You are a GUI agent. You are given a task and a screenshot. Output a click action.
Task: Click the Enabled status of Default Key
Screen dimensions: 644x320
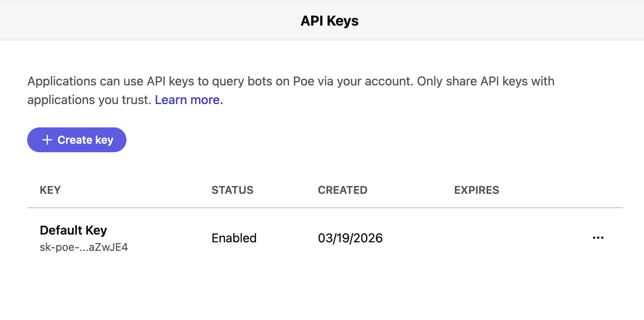[x=234, y=238]
